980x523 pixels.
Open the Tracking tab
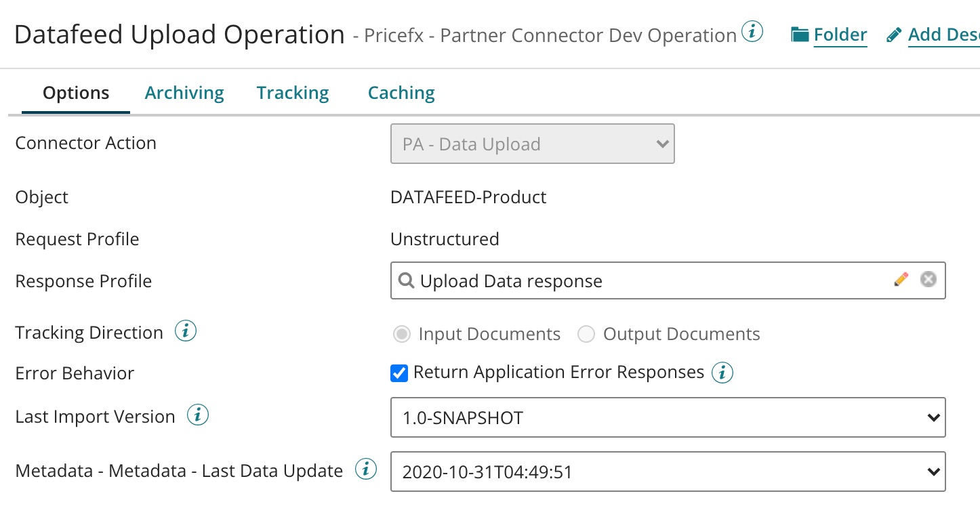tap(293, 93)
